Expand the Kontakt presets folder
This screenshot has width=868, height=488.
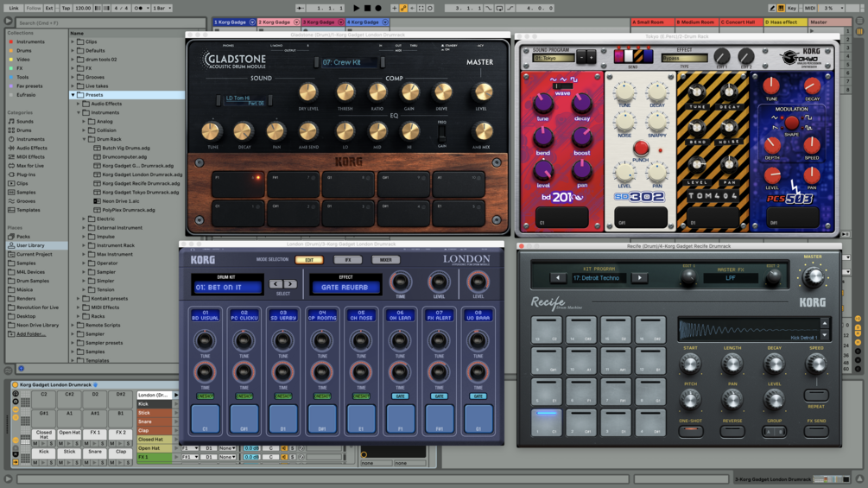click(79, 298)
